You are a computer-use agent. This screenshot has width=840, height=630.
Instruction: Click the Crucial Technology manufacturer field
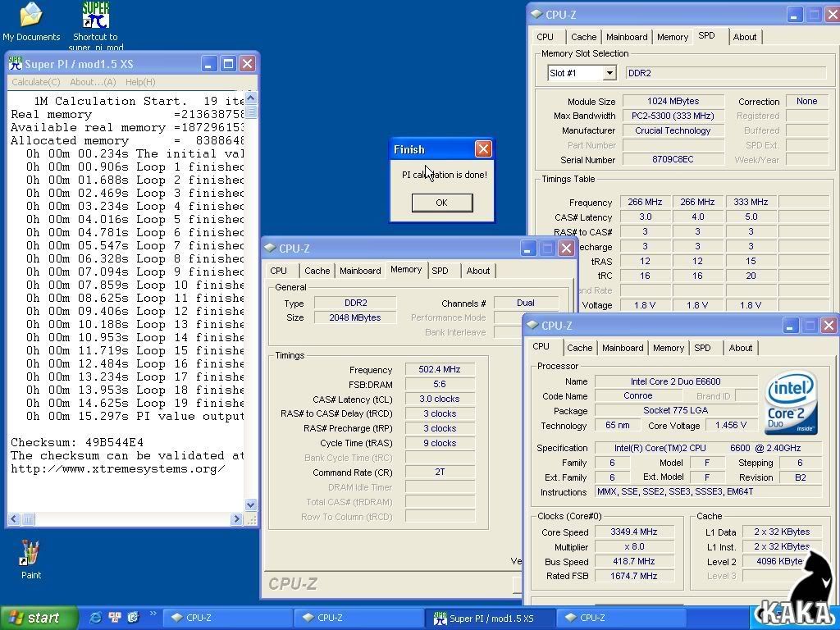point(673,130)
